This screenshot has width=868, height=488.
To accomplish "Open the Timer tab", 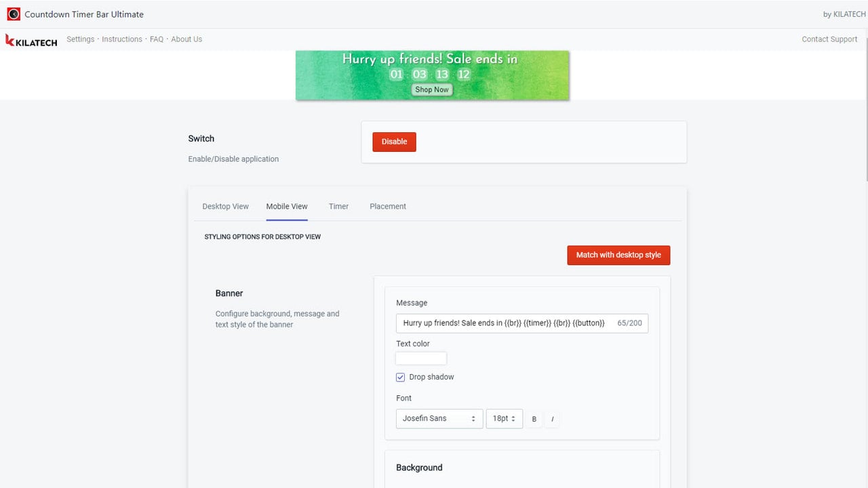I will pyautogui.click(x=338, y=206).
